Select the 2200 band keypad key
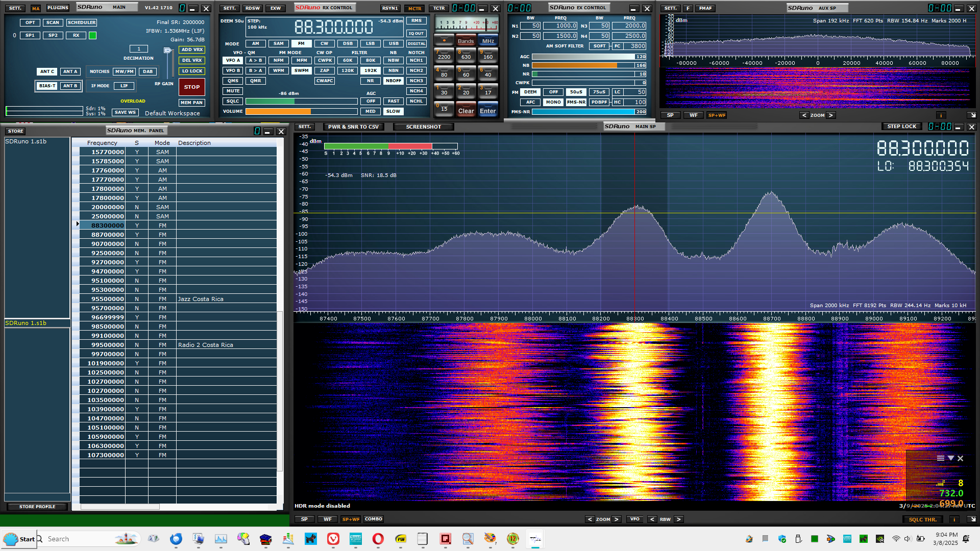Viewport: 980px width, 551px height. 444,55
